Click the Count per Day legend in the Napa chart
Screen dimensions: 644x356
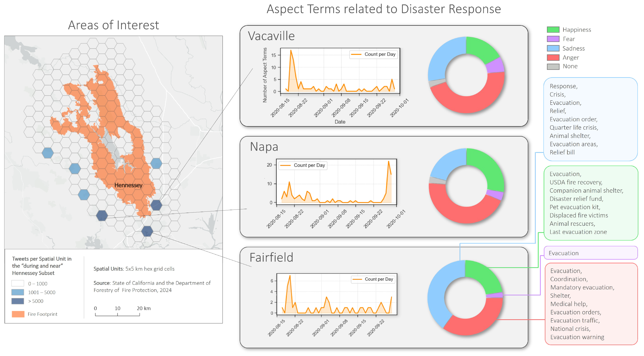[303, 165]
